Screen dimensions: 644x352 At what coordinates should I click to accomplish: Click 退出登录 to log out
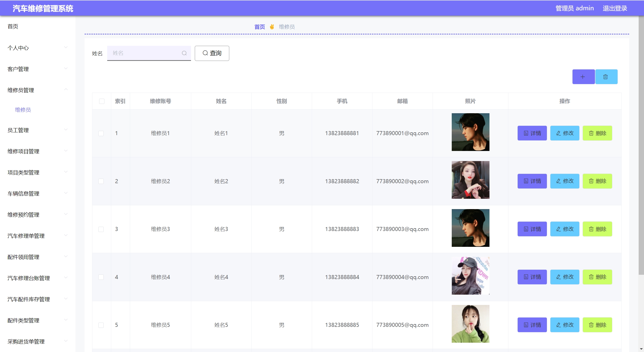point(614,8)
